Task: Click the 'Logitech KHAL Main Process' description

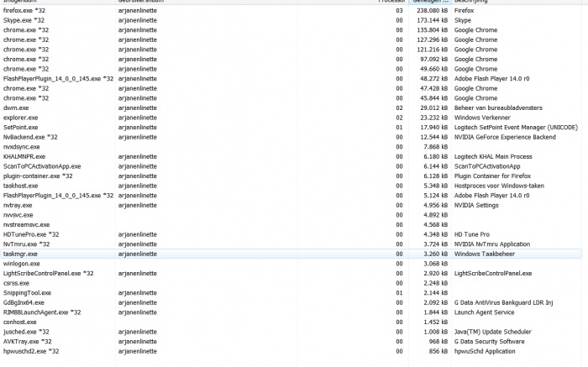Action: click(493, 157)
